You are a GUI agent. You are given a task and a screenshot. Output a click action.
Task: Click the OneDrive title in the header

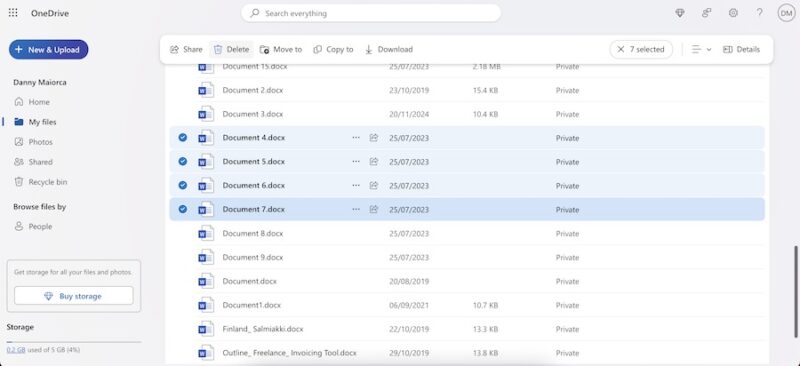tap(50, 13)
